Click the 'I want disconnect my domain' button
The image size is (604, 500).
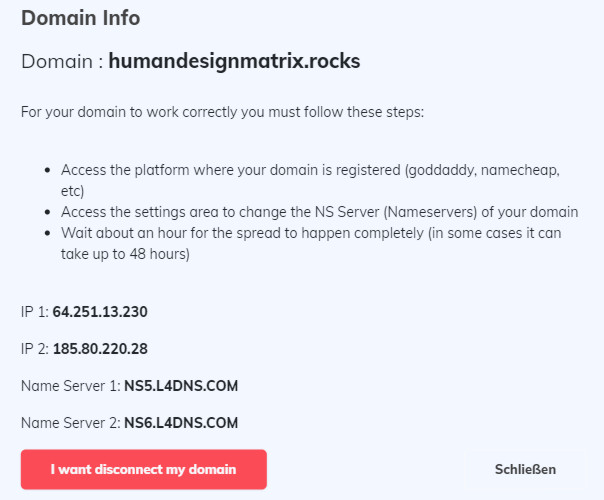click(144, 469)
